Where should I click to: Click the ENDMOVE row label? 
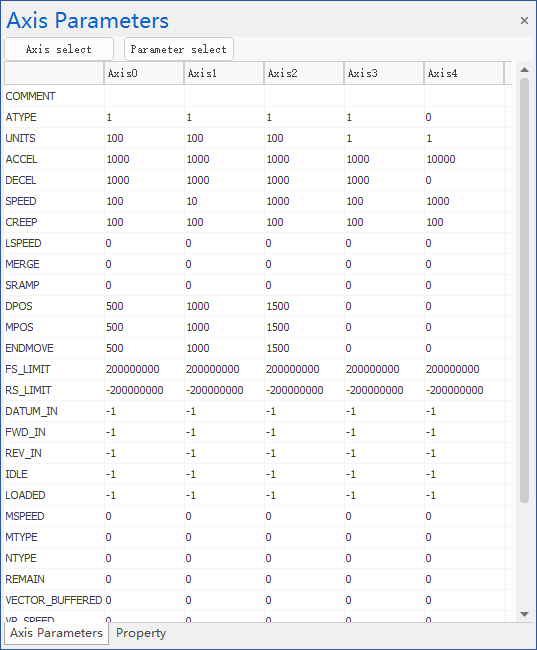click(29, 348)
